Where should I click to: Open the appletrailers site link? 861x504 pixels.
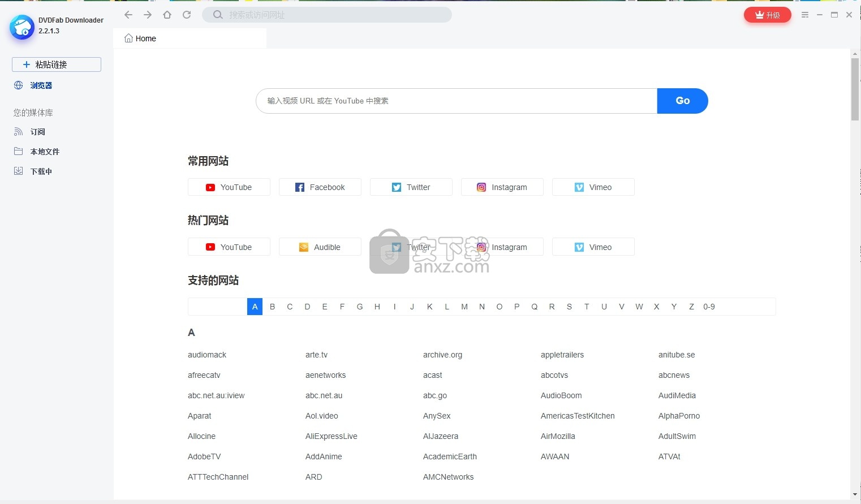click(562, 355)
